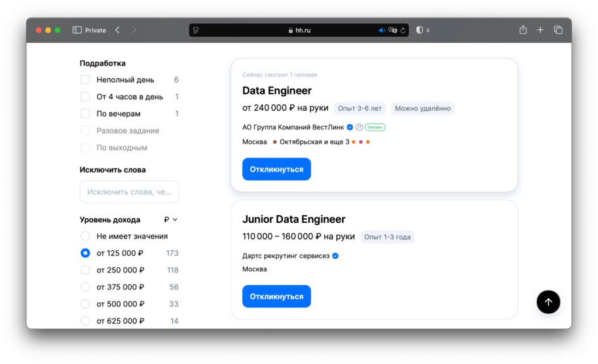598x364 pixels.
Task: Toggle the sidebar icon next to Private
Action: tap(76, 30)
